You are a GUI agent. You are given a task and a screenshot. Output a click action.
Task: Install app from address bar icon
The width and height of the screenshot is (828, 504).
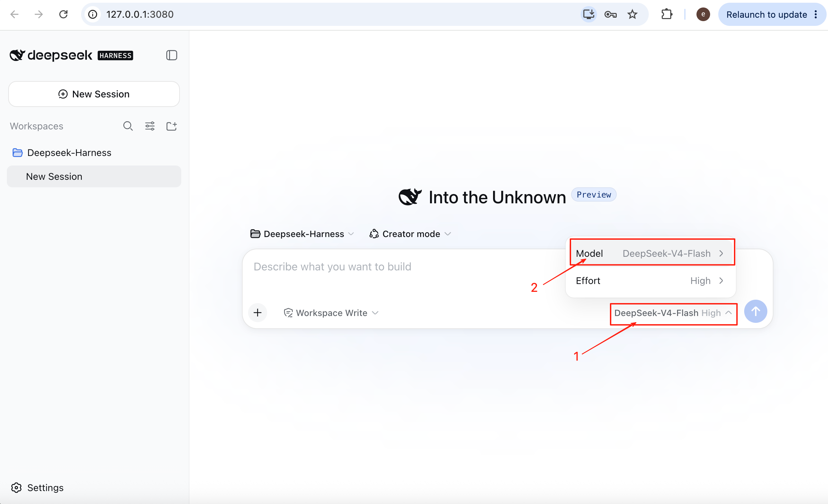(x=588, y=14)
